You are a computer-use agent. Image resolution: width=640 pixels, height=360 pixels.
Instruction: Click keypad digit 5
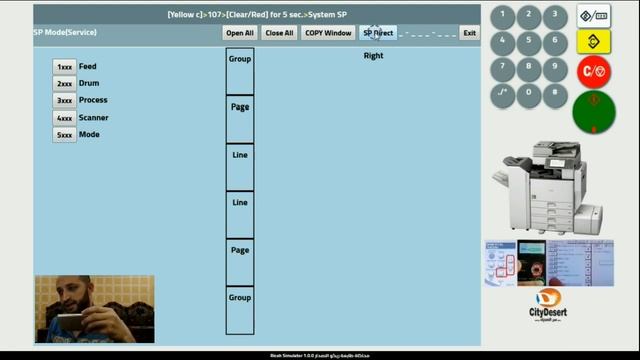pos(529,43)
